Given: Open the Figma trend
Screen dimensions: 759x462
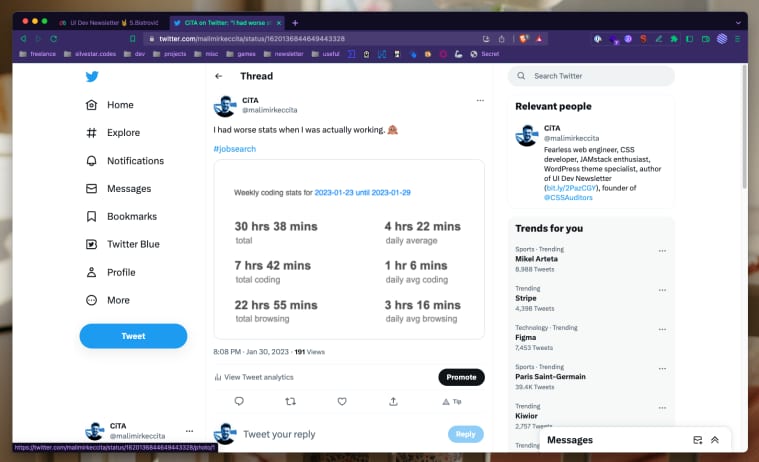Looking at the screenshot, I should pyautogui.click(x=526, y=338).
